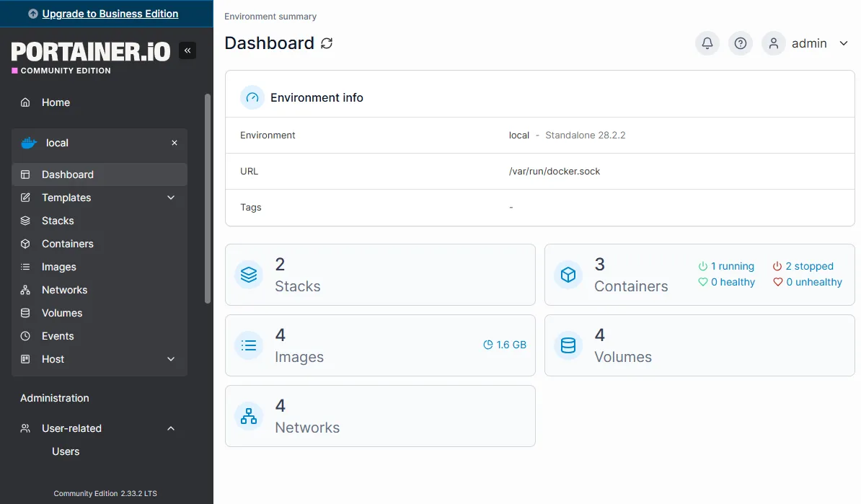The image size is (861, 504).
Task: Expand the Templates submenu chevron
Action: [x=171, y=198]
